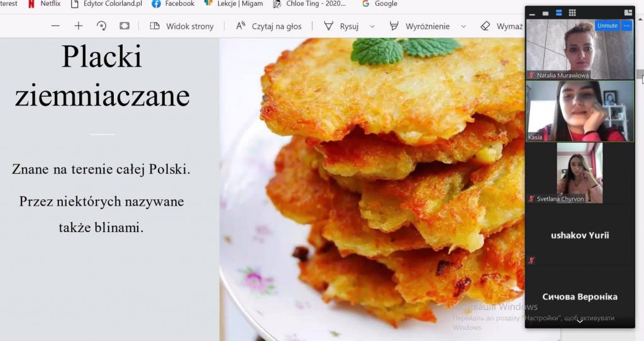Expand the Wyróżnienie dropdown arrow
This screenshot has width=644, height=341.
click(464, 26)
